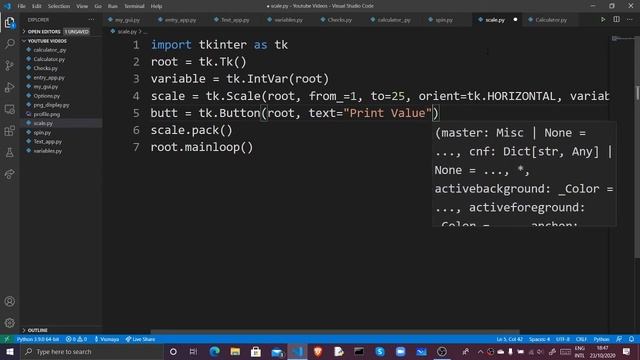Open the Run menu
The width and height of the screenshot is (640, 360).
(113, 6)
